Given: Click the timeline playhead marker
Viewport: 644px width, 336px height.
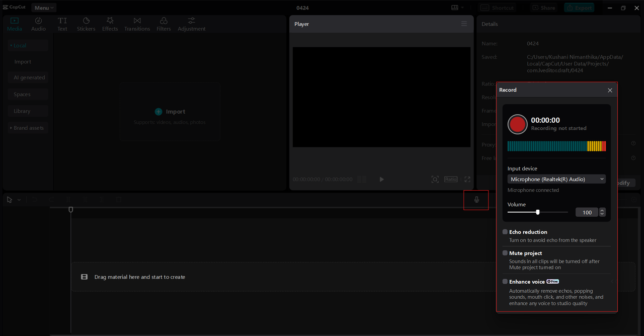Looking at the screenshot, I should tap(71, 209).
